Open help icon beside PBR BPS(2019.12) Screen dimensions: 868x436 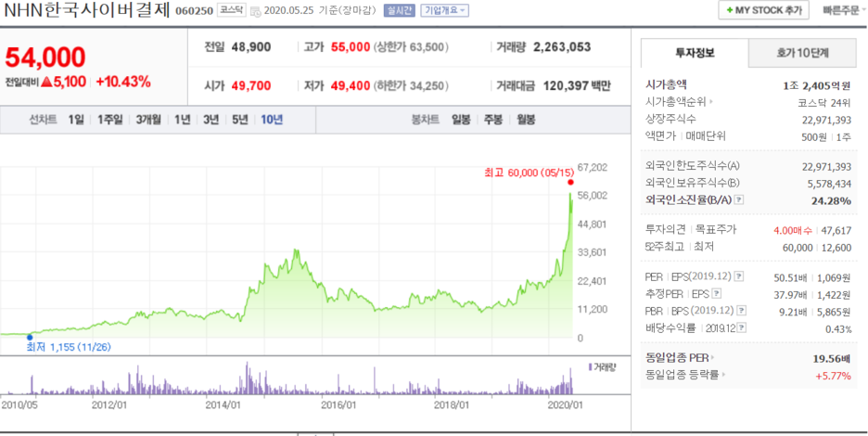point(742,310)
